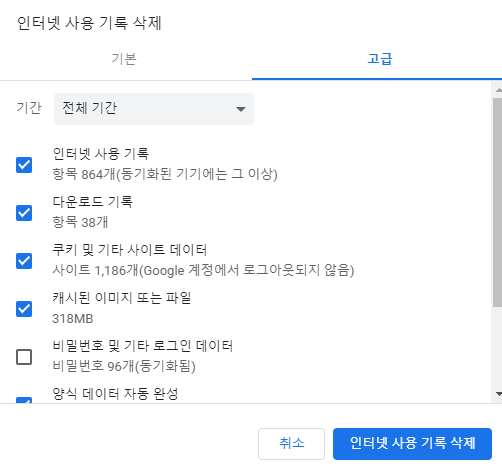Viewport: 502px width, 475px height.
Task: Toggle the 양식 데이터 자동 완성 checkbox
Action: pyautogui.click(x=24, y=400)
